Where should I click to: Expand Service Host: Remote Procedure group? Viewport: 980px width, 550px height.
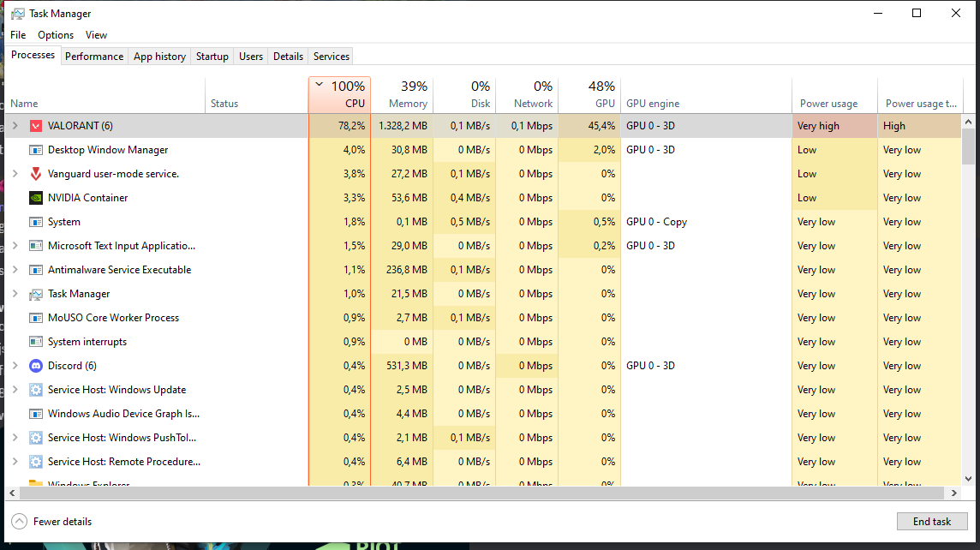tap(15, 462)
